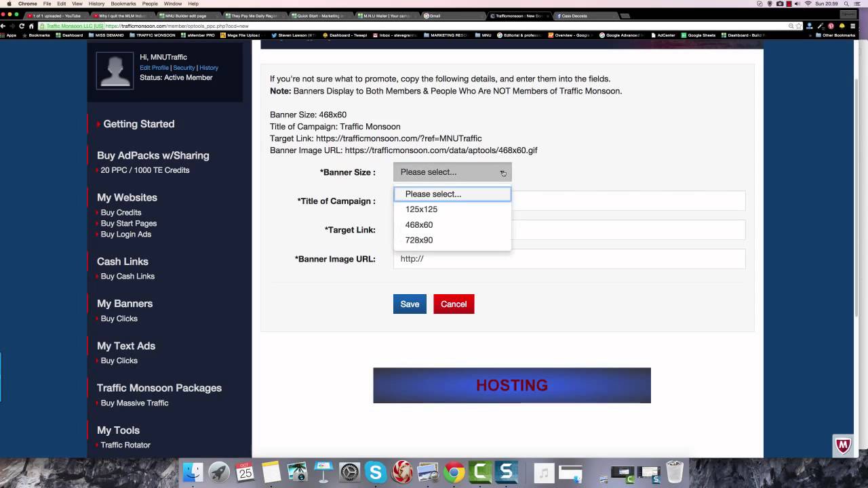Open the Trash in the dock

tap(674, 472)
